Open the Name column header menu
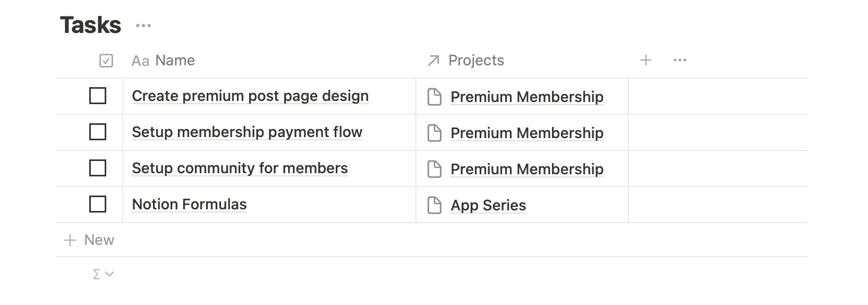 (175, 61)
